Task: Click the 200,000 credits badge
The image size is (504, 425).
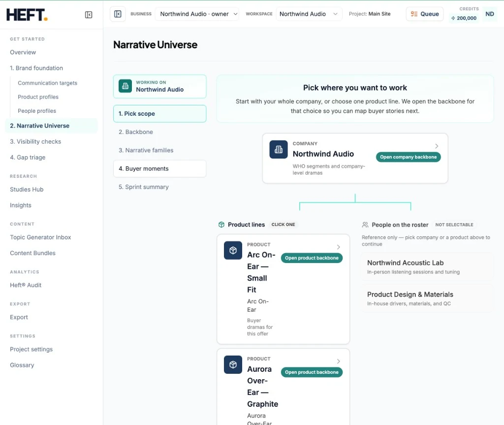Action: [x=464, y=18]
